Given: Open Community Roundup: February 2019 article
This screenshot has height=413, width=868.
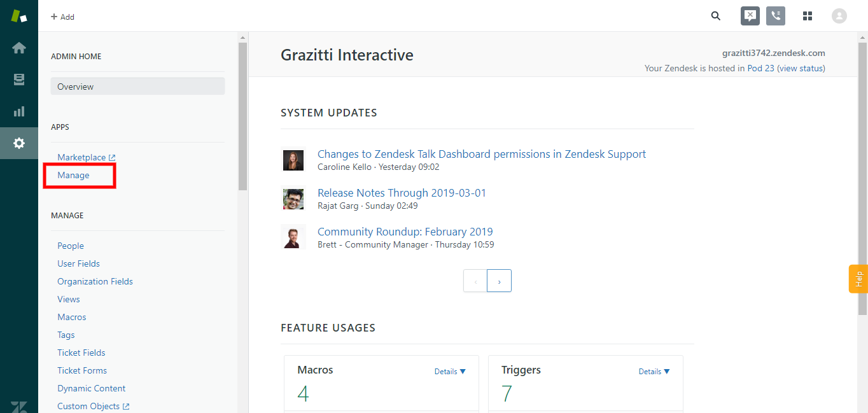Looking at the screenshot, I should (x=405, y=232).
